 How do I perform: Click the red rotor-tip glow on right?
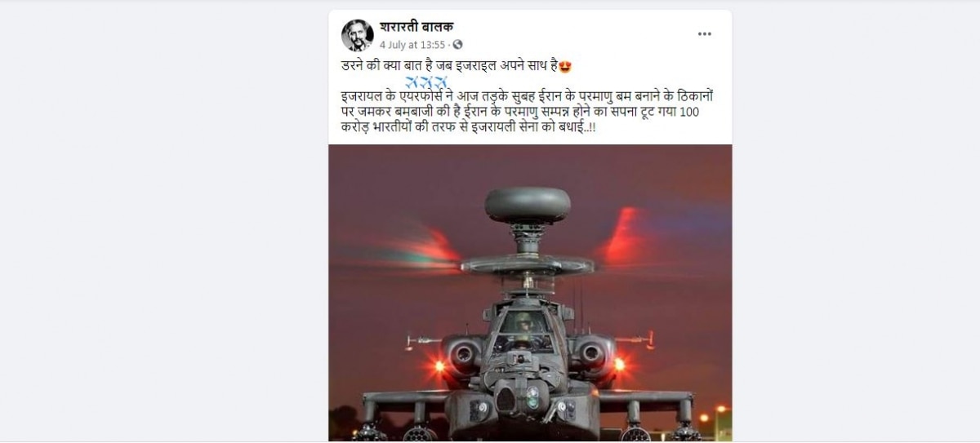626,237
